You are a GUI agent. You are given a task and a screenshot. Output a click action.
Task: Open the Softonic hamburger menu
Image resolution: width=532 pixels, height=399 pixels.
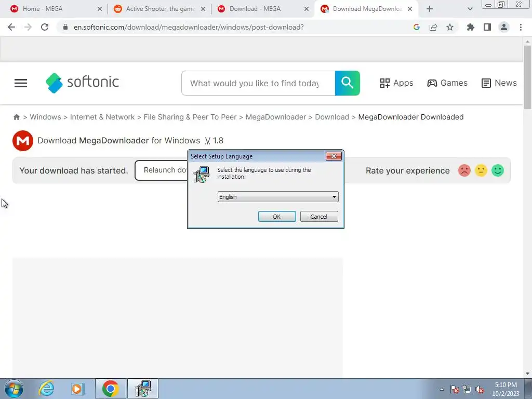(21, 83)
